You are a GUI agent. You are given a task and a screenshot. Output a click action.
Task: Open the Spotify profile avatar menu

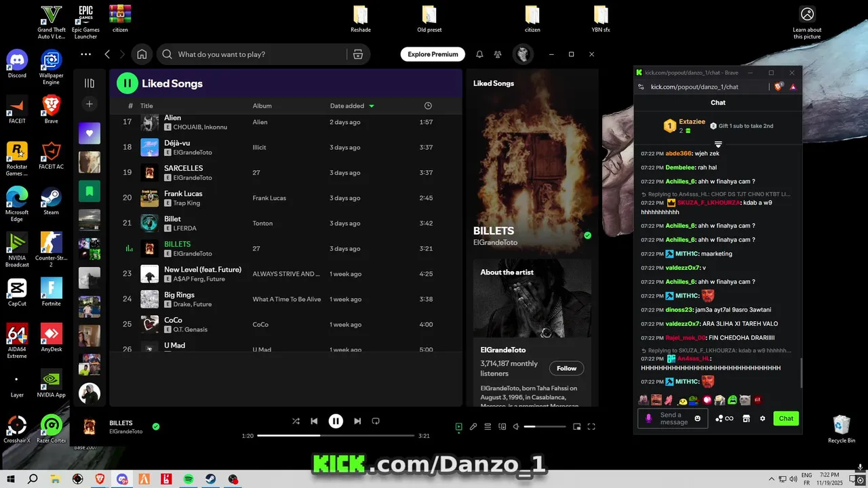522,54
